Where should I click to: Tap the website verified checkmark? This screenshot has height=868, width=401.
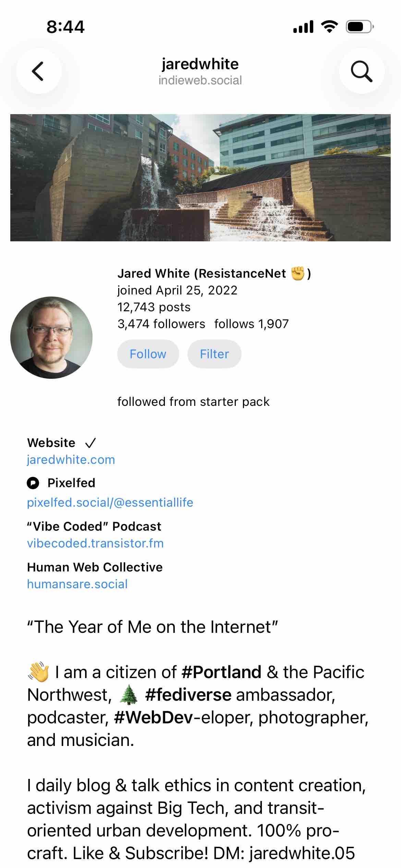(x=90, y=443)
